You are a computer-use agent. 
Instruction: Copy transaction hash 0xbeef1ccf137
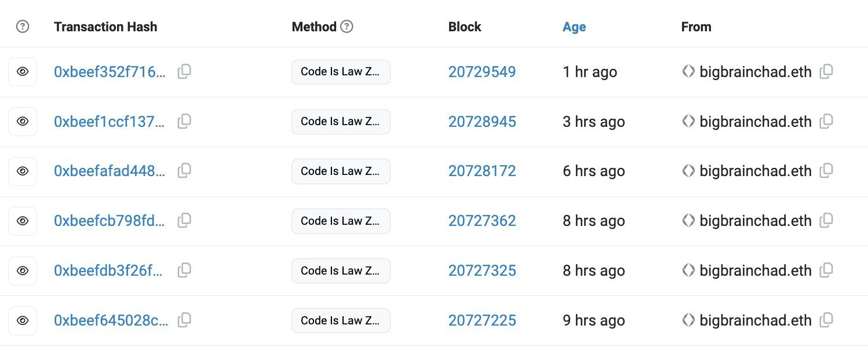pyautogui.click(x=184, y=121)
